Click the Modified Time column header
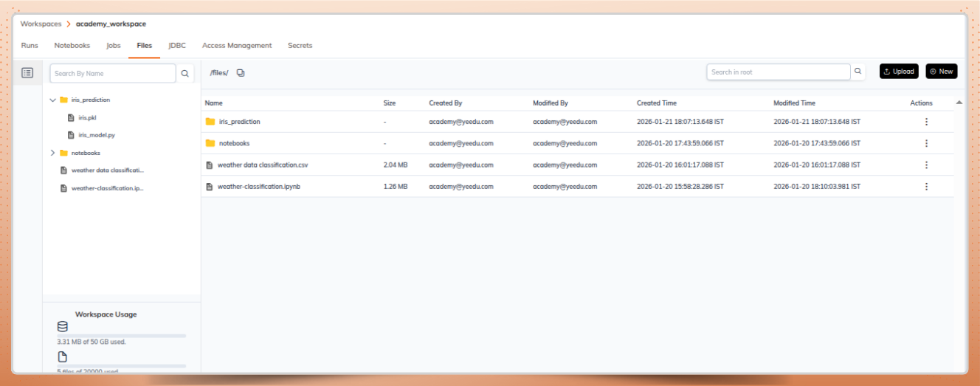The height and width of the screenshot is (386, 980). [795, 103]
